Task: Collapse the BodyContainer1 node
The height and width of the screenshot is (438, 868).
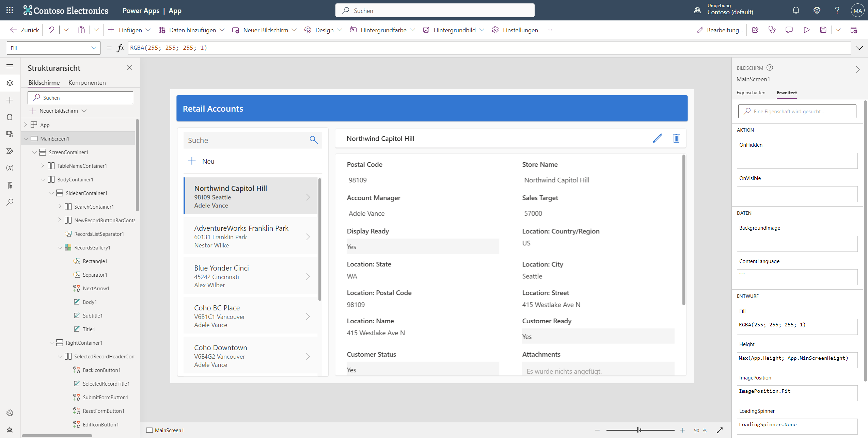Action: pyautogui.click(x=43, y=179)
